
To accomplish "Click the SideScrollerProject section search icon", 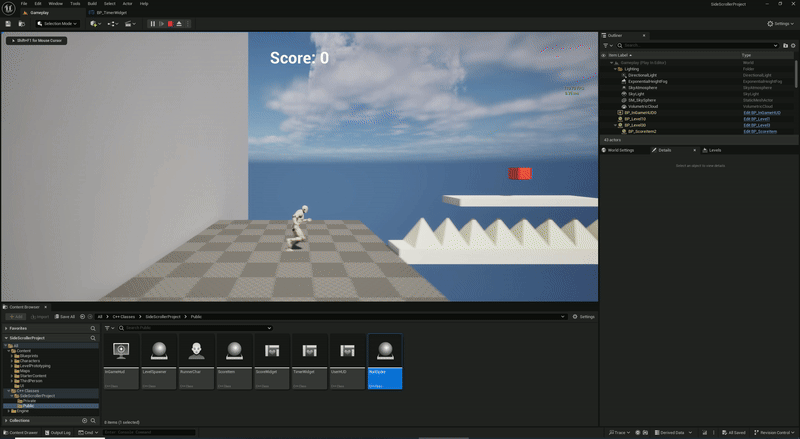I will tap(93, 338).
